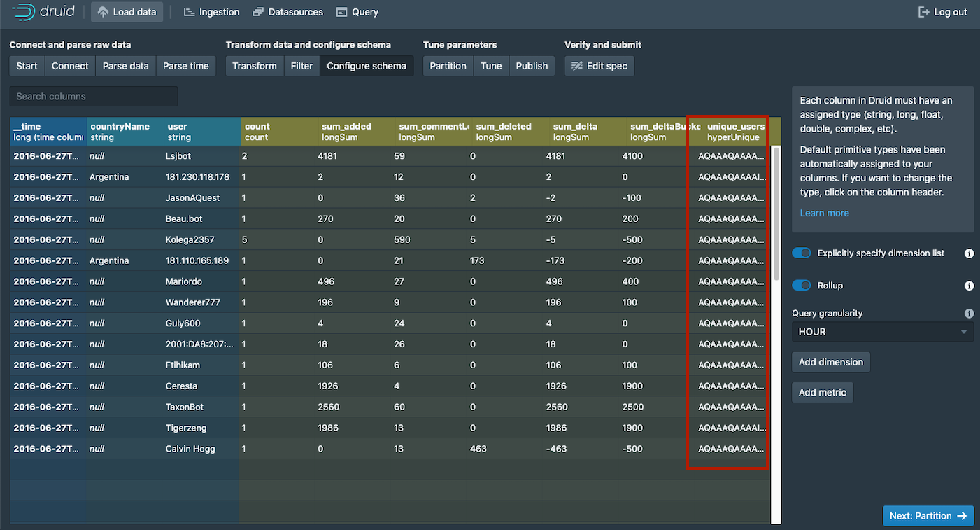980x530 pixels.
Task: Click the JasonAQuest user cell
Action: tap(201, 198)
